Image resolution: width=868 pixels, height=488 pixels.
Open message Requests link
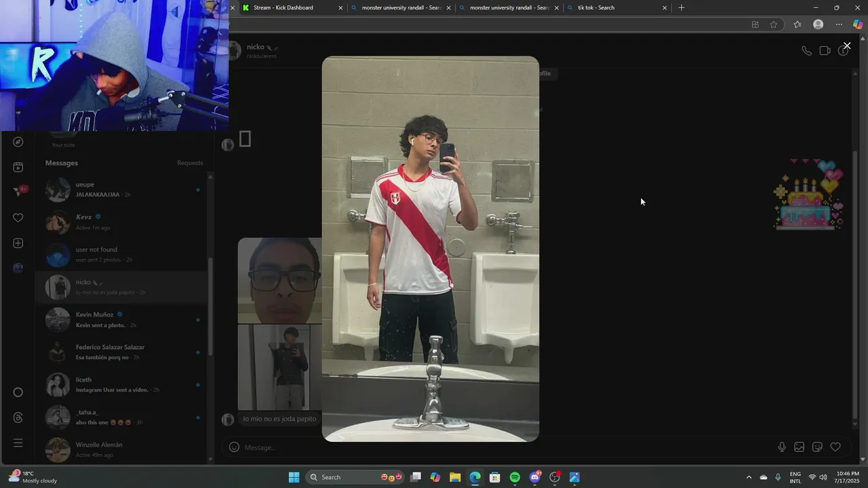190,163
